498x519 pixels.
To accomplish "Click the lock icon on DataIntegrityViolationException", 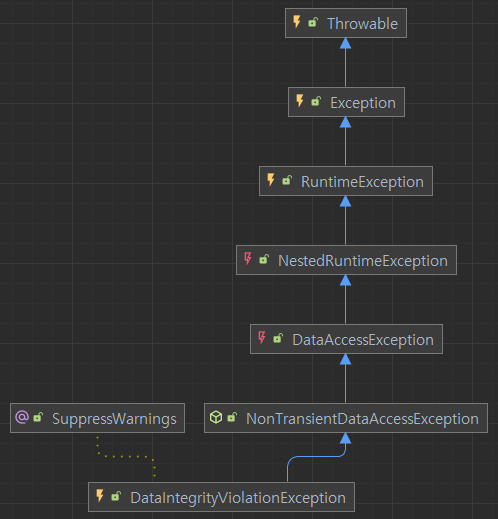I will coord(116,496).
